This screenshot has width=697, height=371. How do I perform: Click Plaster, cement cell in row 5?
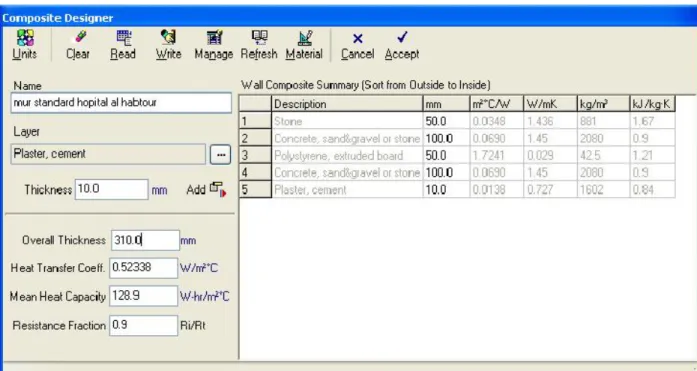click(347, 190)
